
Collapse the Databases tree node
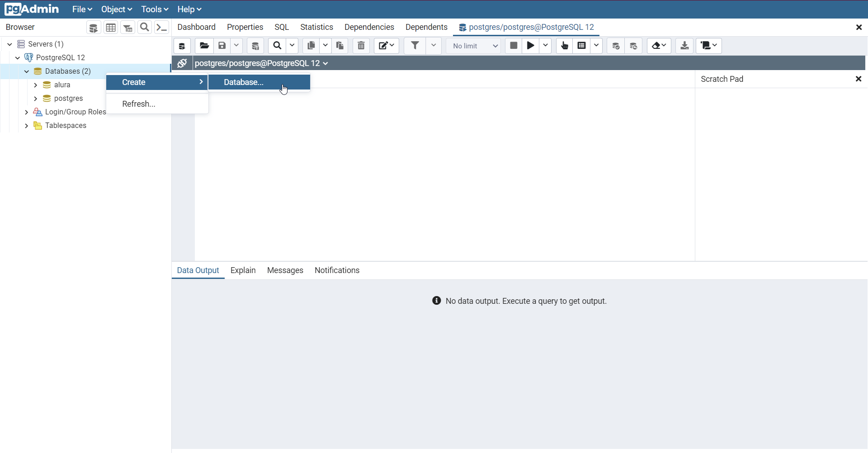coord(26,71)
